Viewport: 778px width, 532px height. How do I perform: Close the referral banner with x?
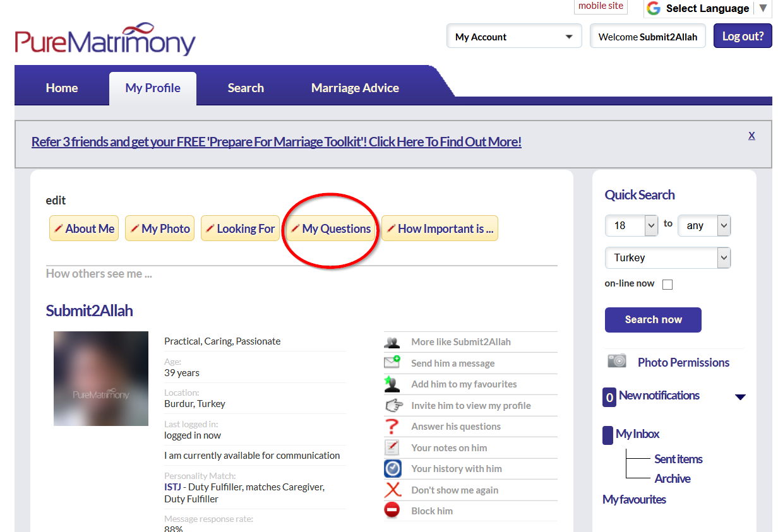[x=751, y=135]
